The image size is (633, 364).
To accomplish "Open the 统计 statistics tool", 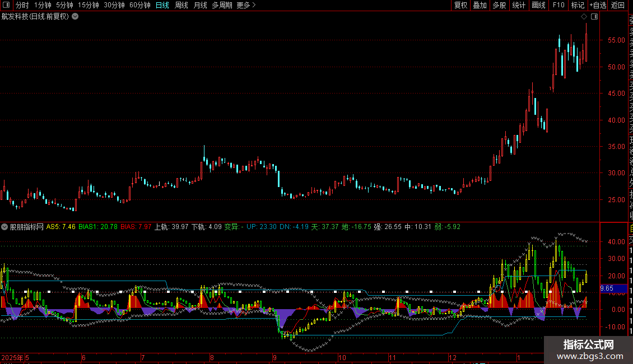I will 519,5.
